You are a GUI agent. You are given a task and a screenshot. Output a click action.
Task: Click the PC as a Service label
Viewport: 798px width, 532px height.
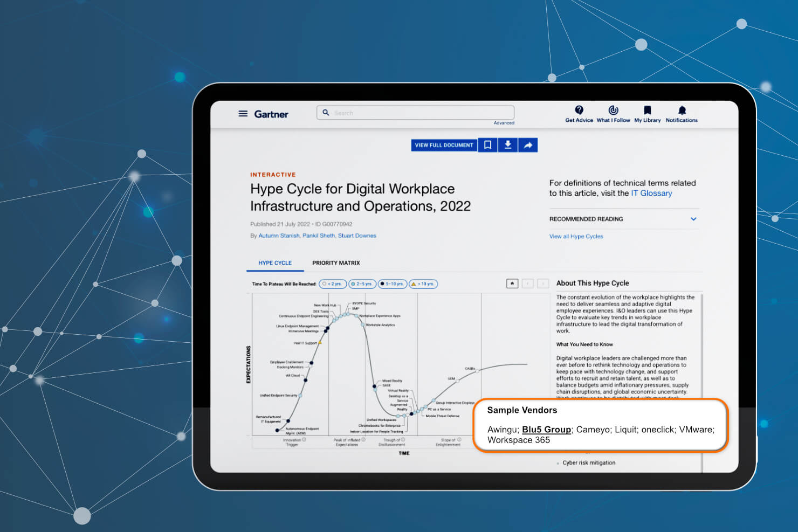click(439, 409)
